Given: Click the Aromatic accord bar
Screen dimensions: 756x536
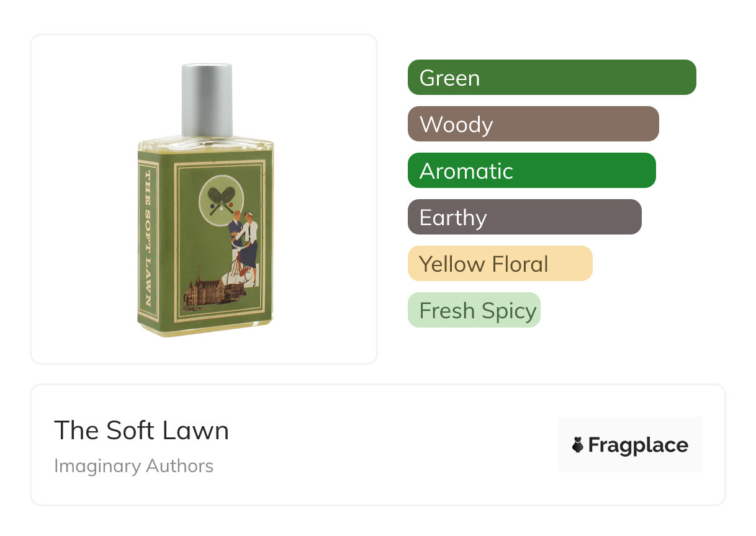Looking at the screenshot, I should pyautogui.click(x=531, y=171).
